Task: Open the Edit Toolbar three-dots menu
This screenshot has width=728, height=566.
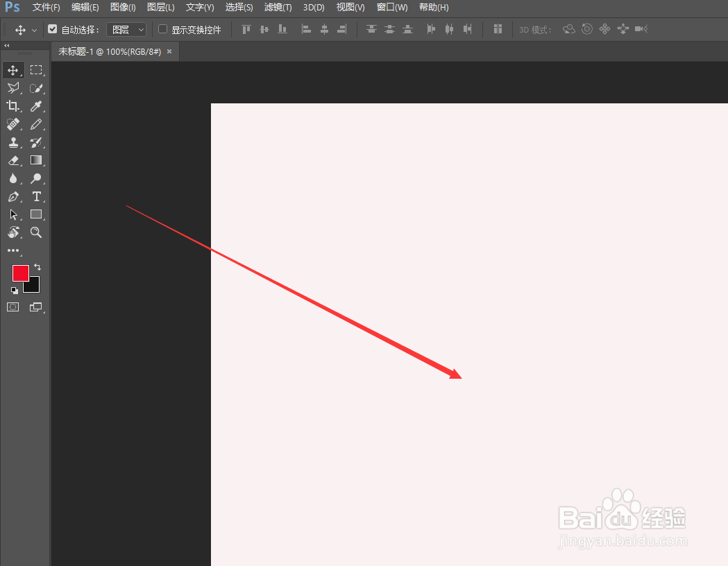Action: tap(13, 250)
